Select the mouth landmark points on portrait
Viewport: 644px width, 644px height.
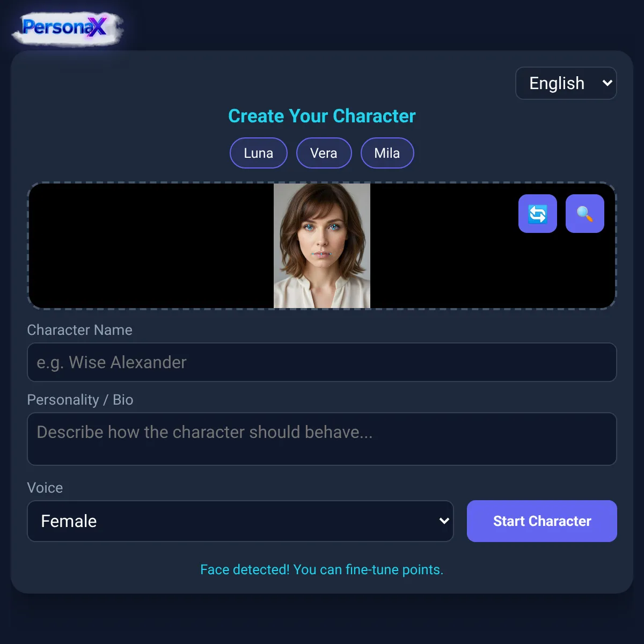[321, 254]
